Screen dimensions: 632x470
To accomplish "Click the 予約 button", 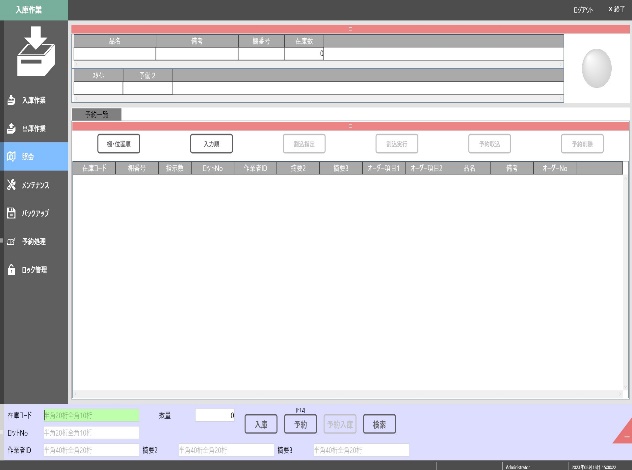I will point(300,424).
